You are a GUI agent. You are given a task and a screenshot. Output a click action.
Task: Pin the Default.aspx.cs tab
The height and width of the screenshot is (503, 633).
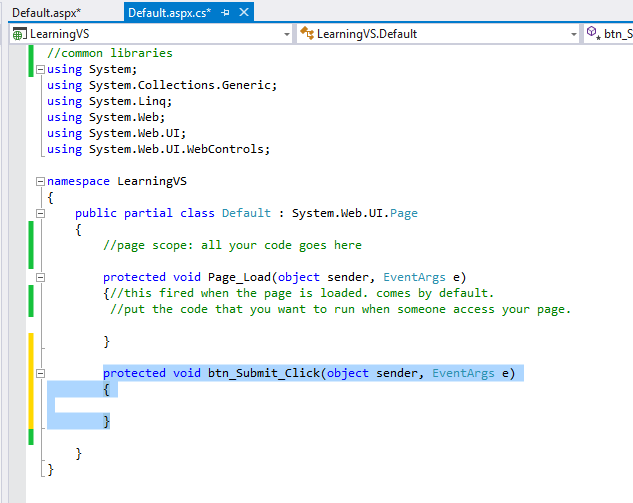pos(225,12)
